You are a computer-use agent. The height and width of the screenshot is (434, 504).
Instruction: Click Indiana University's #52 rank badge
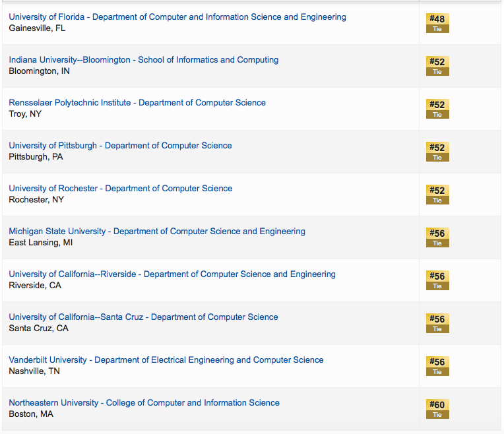[x=437, y=66]
